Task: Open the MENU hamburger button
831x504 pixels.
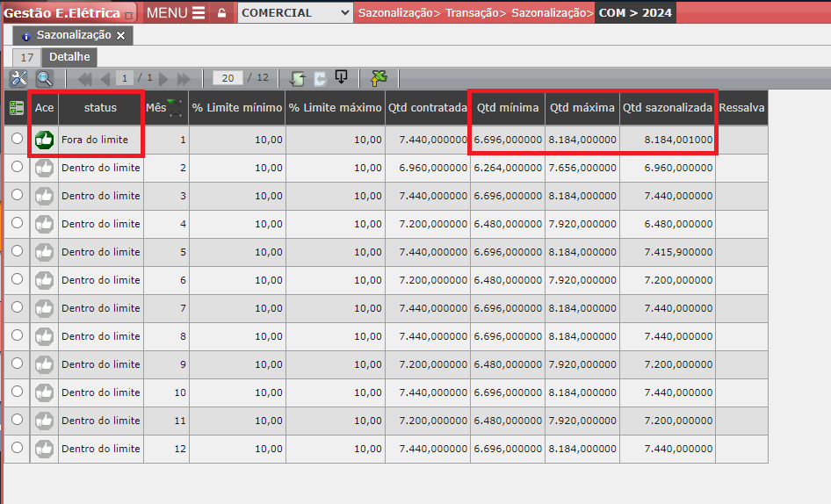Action: point(176,13)
